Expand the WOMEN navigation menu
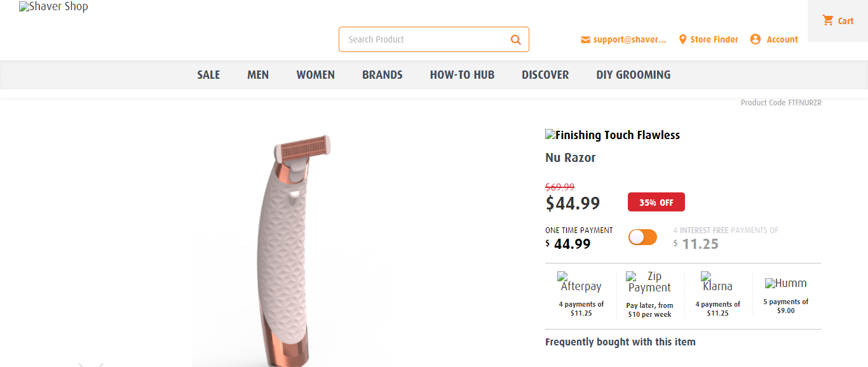 315,75
